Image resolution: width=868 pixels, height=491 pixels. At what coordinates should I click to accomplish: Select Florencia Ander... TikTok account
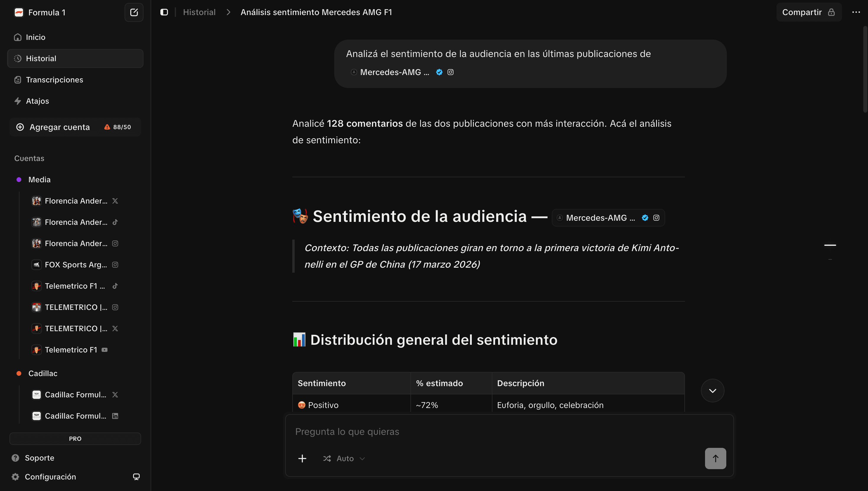[x=75, y=222]
